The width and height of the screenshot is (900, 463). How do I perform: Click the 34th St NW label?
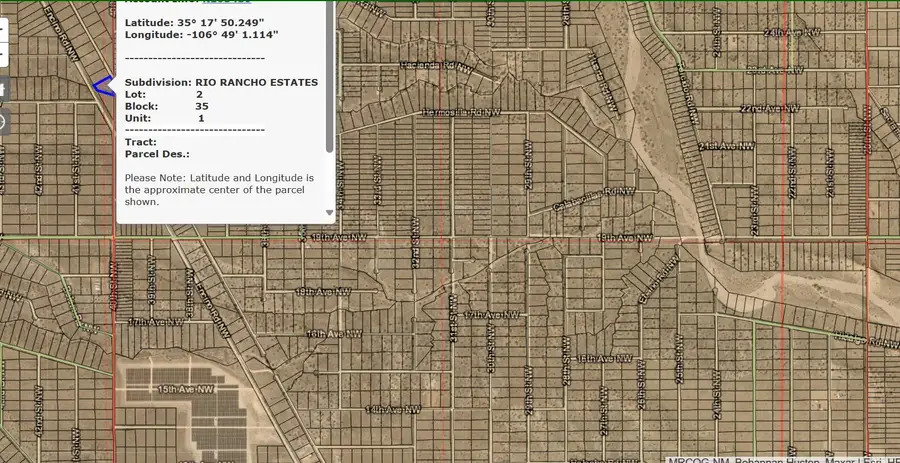(340, 185)
